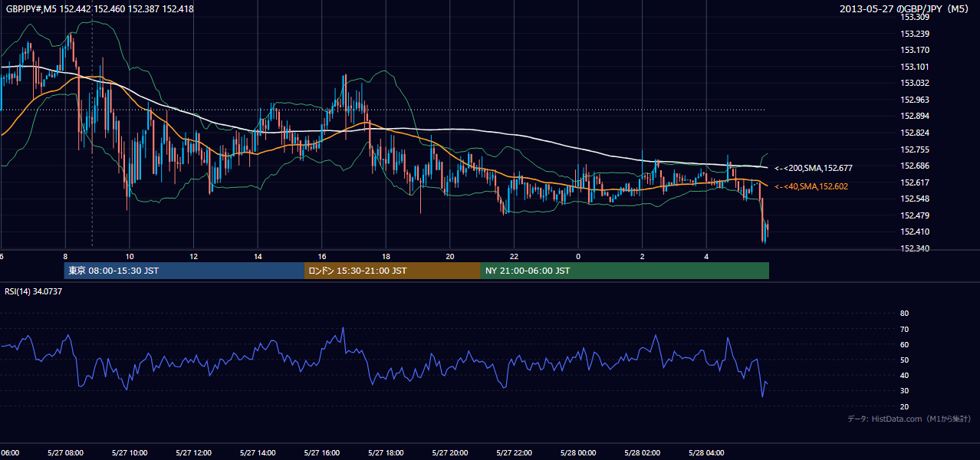The image size is (980, 460).
Task: Click the <-<40,SMA,152.602 line label
Action: coord(811,186)
